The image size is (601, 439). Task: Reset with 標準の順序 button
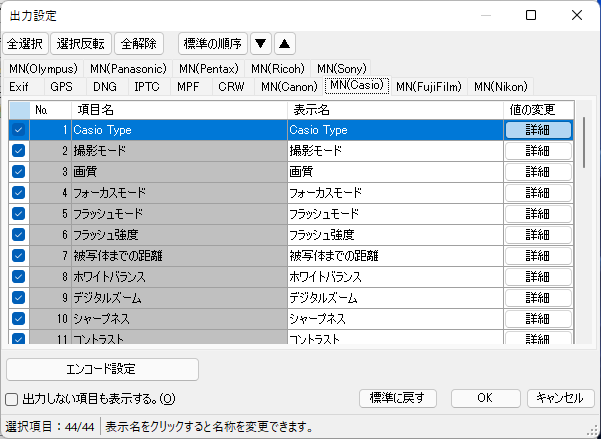pyautogui.click(x=212, y=43)
